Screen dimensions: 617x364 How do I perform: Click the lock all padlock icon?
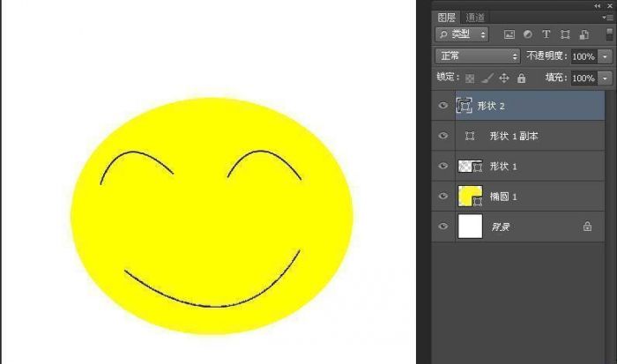pyautogui.click(x=521, y=78)
